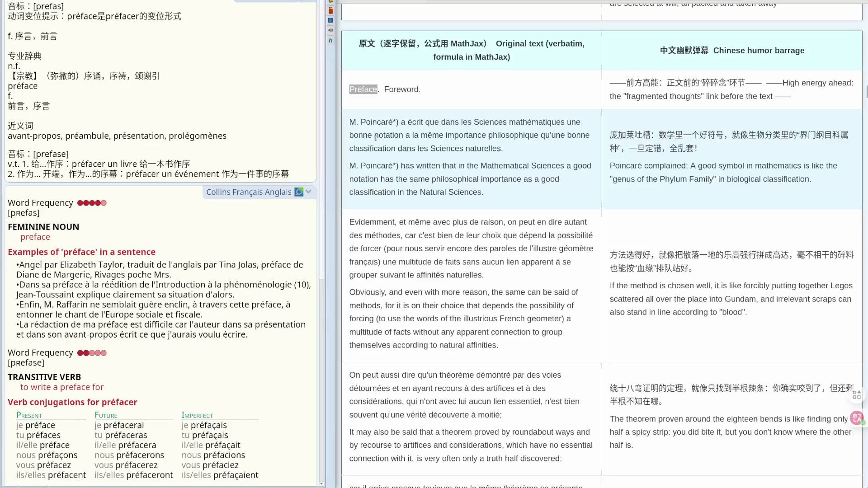Select the 'Chinese humor barrage' column header
This screenshot has height=488, width=868.
coord(732,50)
